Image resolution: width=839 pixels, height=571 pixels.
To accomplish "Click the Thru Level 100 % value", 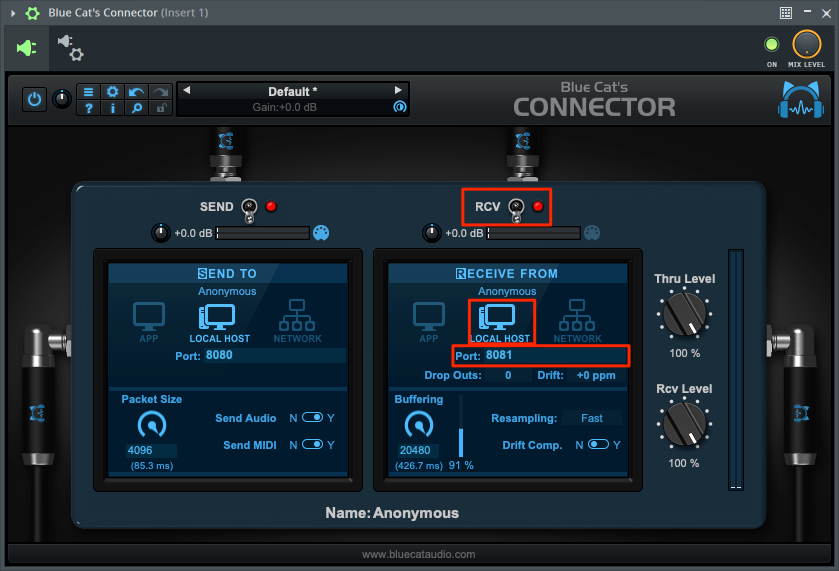I will [x=684, y=353].
